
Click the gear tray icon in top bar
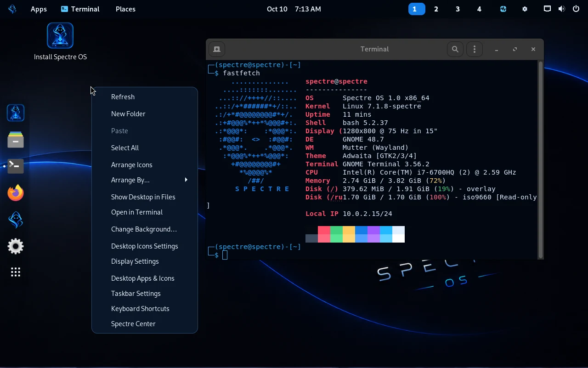tap(525, 9)
